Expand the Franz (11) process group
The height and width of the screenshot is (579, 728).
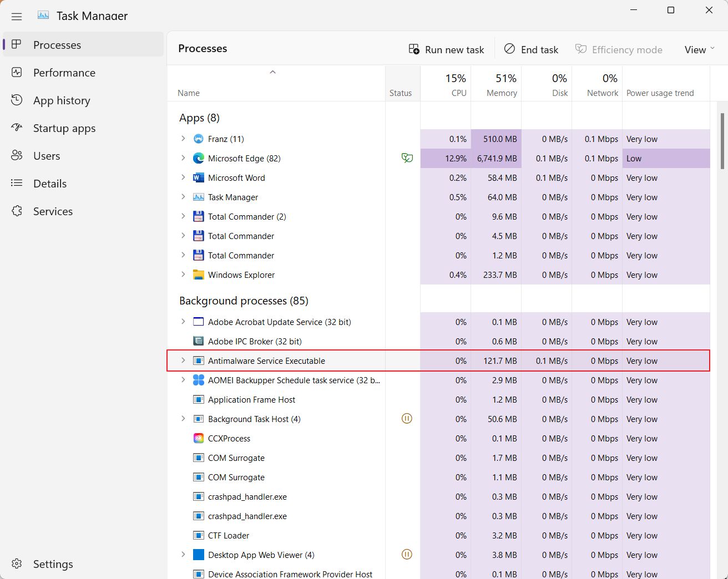[183, 139]
